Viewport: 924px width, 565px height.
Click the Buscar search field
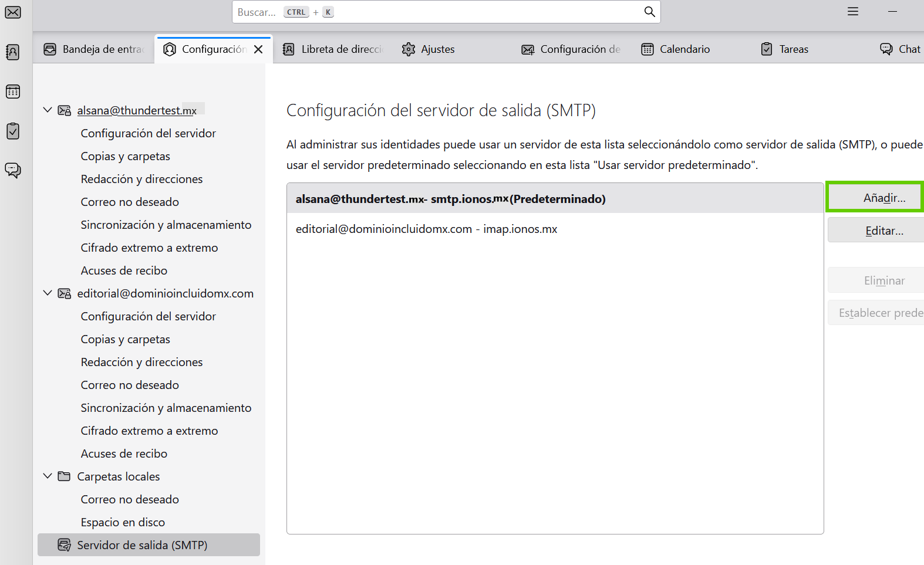(x=446, y=12)
